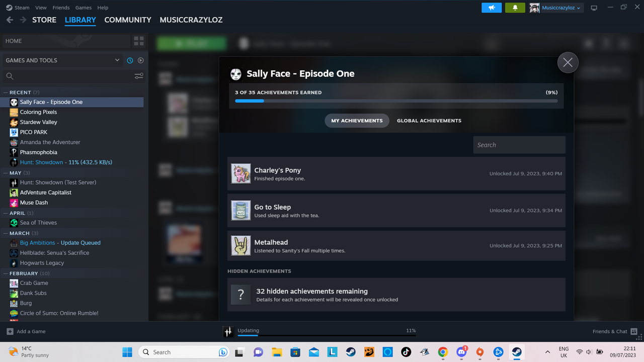Click the Go to Sleep achievement icon
The image size is (644, 362).
point(240,210)
